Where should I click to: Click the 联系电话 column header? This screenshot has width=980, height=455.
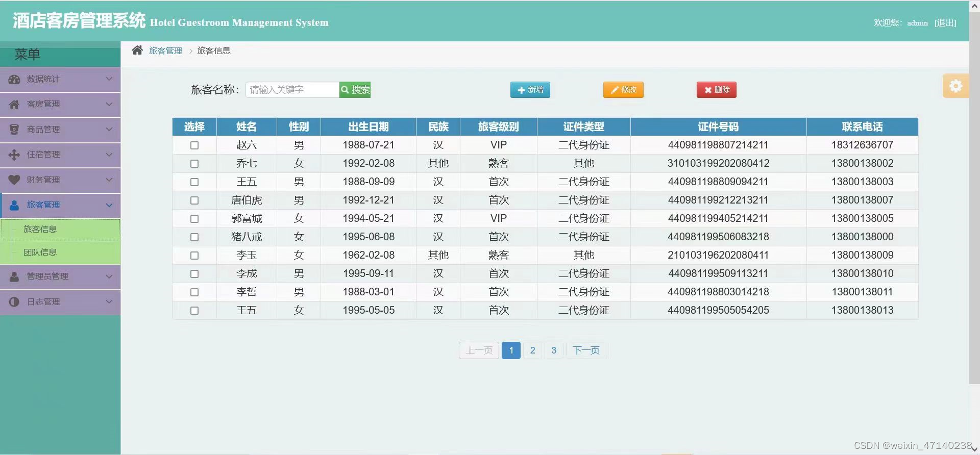click(862, 127)
